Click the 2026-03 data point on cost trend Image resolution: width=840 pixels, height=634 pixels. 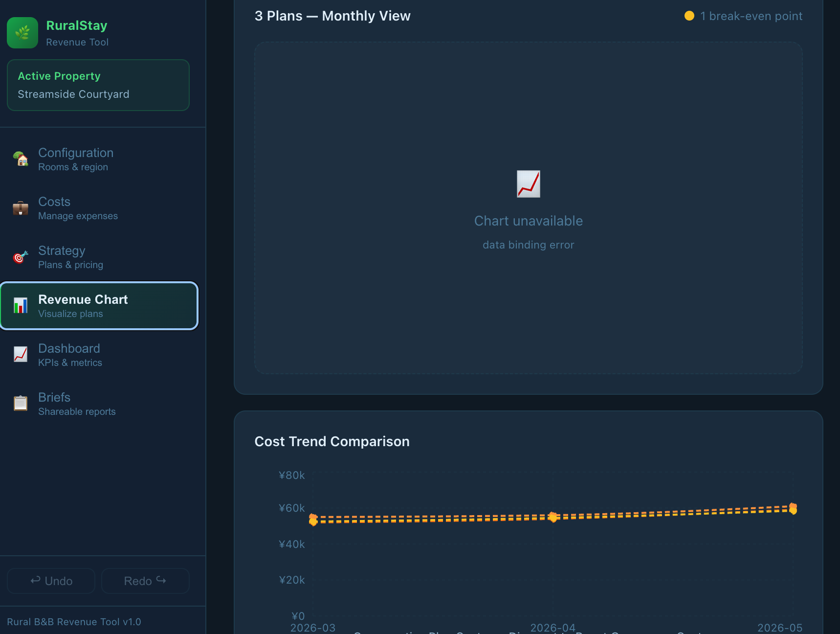point(313,520)
